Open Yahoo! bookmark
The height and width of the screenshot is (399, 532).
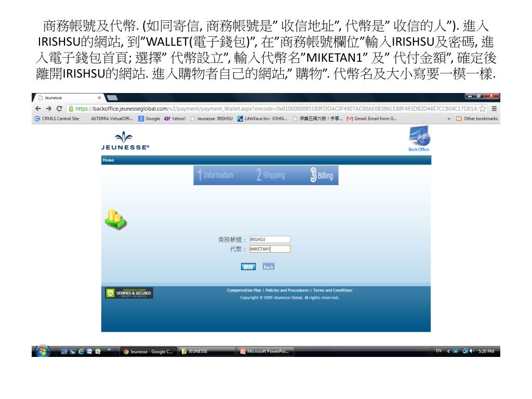click(175, 118)
